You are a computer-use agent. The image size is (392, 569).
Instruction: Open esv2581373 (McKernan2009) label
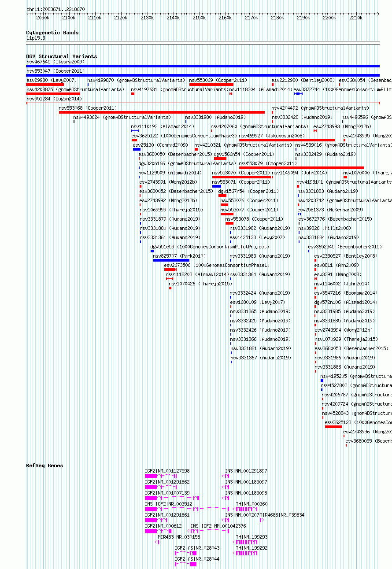click(x=330, y=210)
